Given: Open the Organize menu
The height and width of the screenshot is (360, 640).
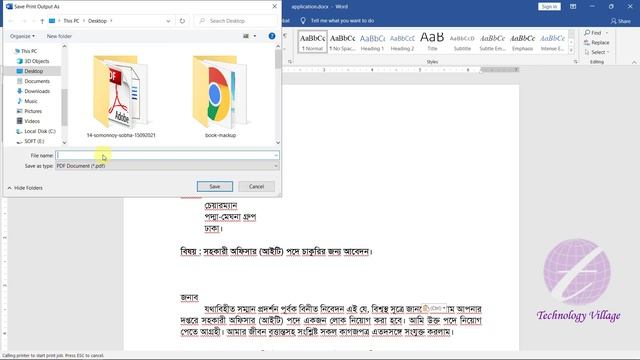Looking at the screenshot, I should pos(22,36).
